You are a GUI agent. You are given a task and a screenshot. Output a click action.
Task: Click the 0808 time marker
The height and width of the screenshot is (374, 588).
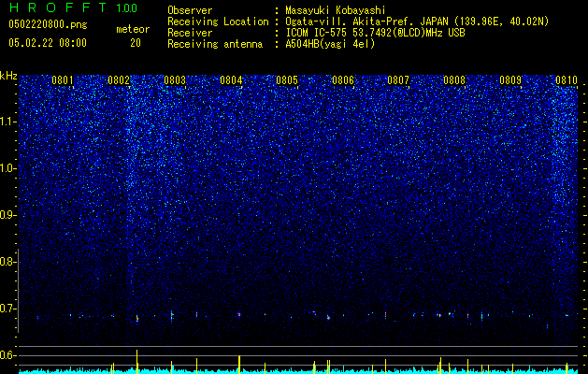454,80
